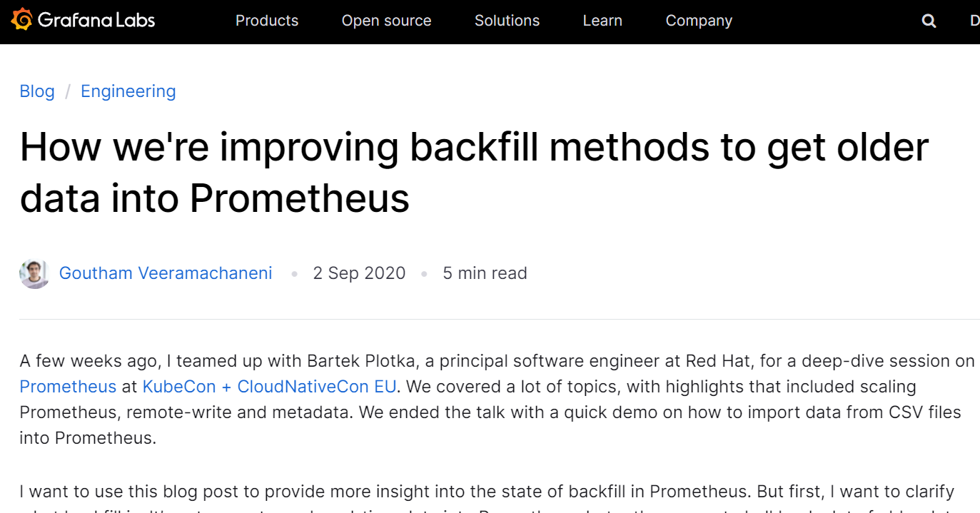Click the bullet separator after the author name
Viewport: 980px width, 513px height.
point(294,273)
